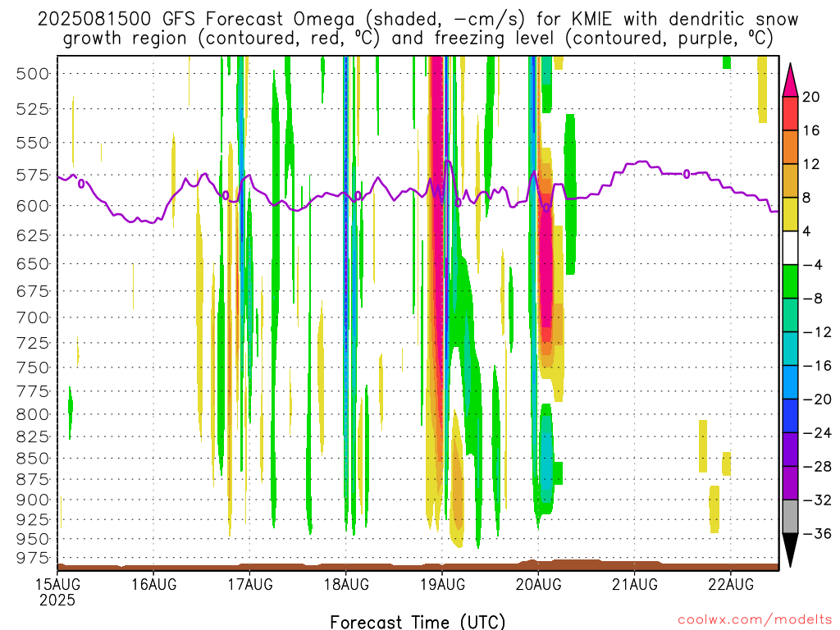Viewport: 840px width, 630px height.
Task: Click the 12 value on color scale
Action: pos(811,164)
